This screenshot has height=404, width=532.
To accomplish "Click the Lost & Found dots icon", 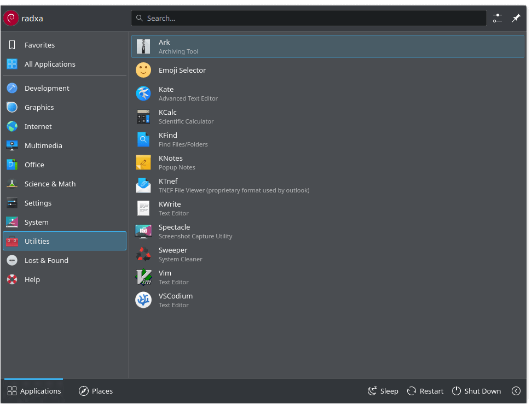I will coord(12,260).
